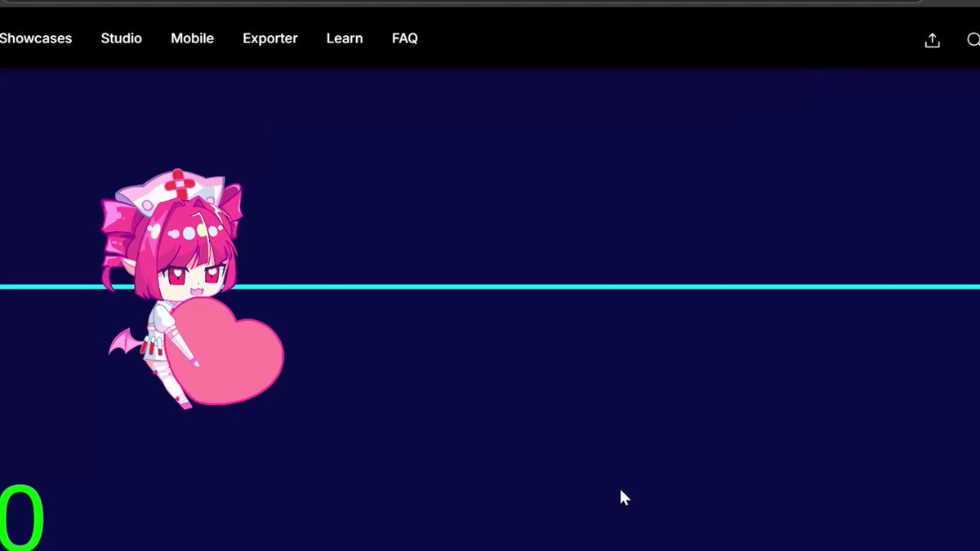Open the Showcases navigation link
980x551 pixels.
35,38
